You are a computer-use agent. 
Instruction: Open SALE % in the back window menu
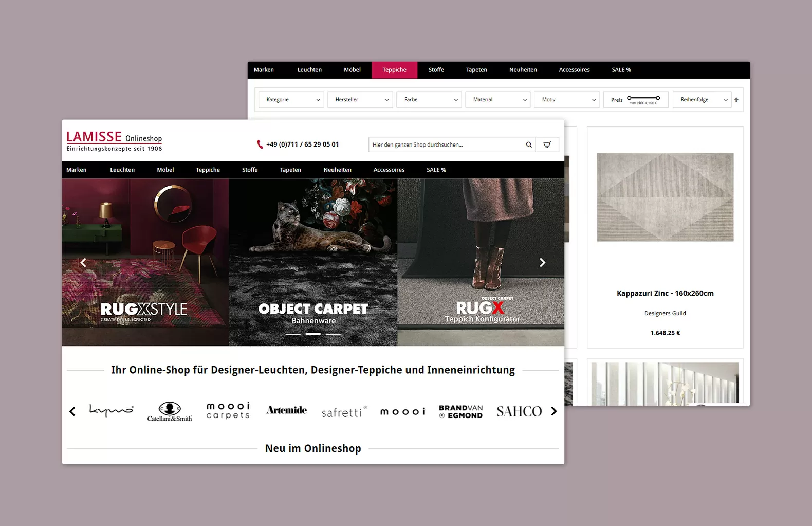coord(621,70)
